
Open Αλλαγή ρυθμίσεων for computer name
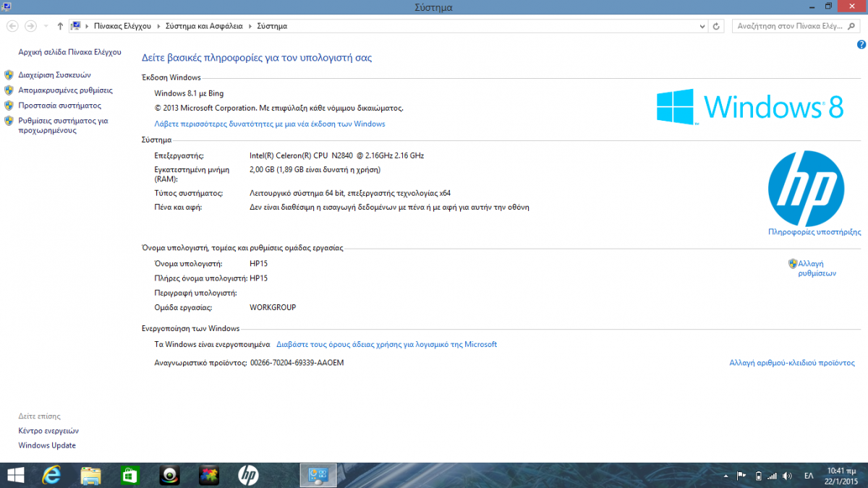(x=817, y=269)
